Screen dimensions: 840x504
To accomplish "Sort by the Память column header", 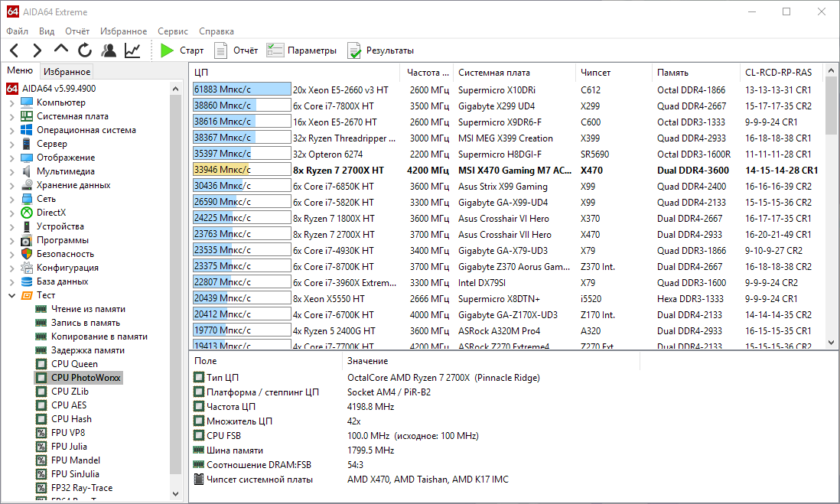I will point(696,73).
